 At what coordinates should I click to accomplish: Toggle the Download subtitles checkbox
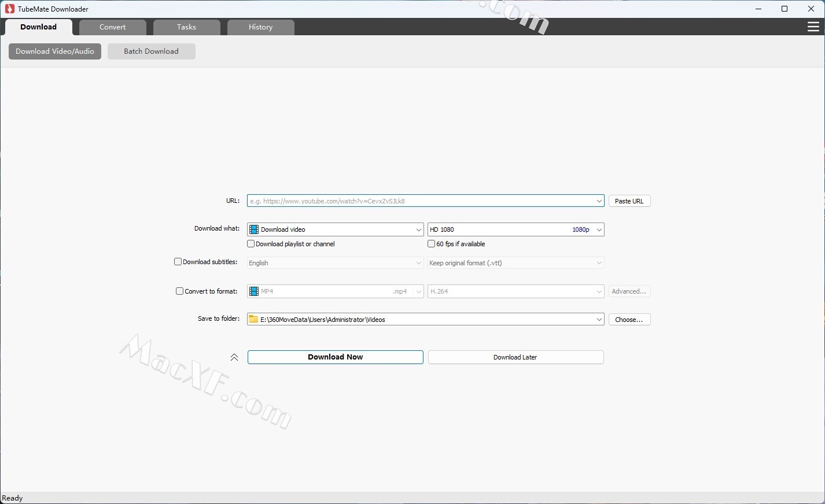click(178, 262)
